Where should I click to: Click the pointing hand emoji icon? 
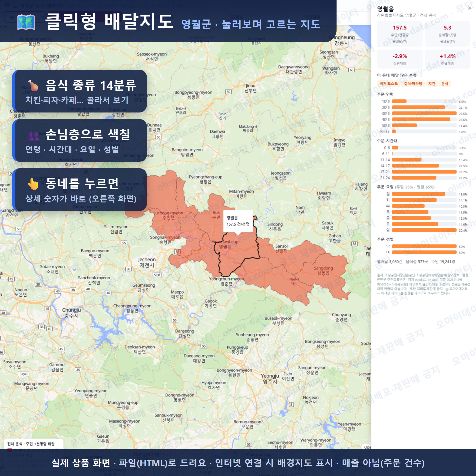click(33, 184)
